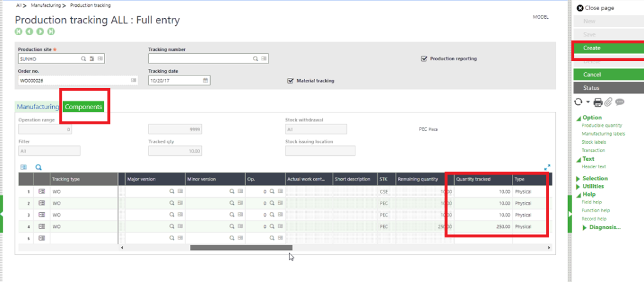Click the attachment paperclip icon

[x=608, y=102]
